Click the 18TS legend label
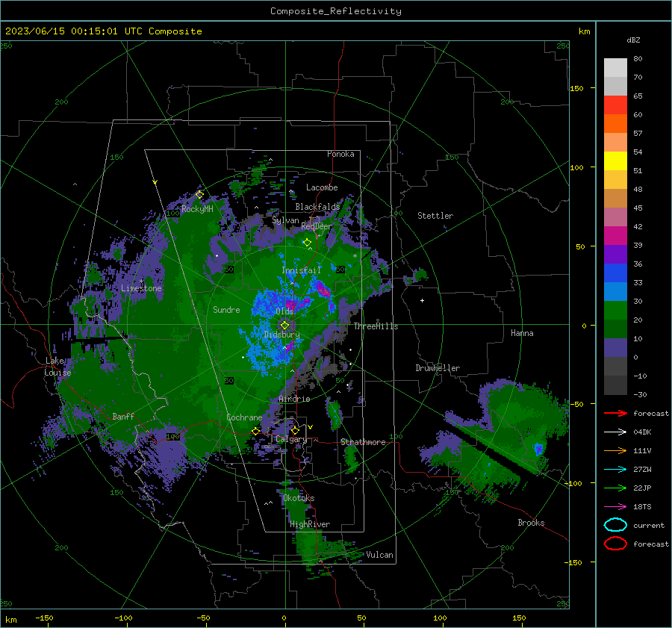This screenshot has width=672, height=628. click(642, 507)
